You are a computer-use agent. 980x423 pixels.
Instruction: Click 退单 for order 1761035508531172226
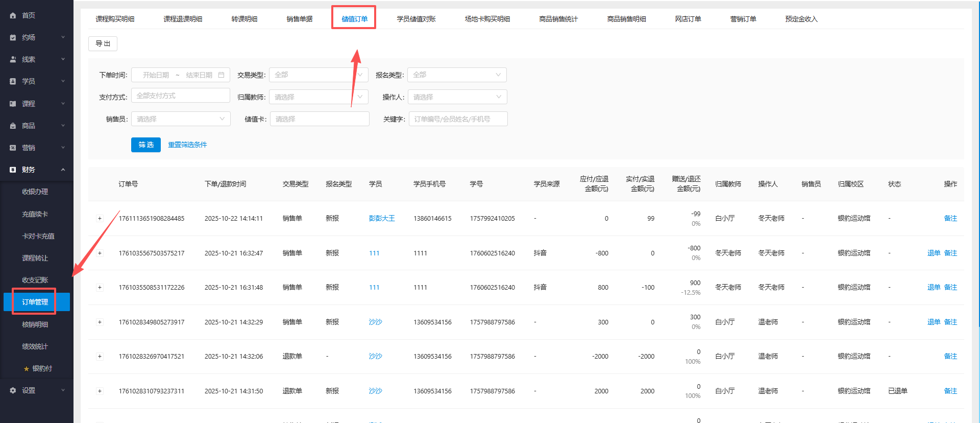(934, 287)
